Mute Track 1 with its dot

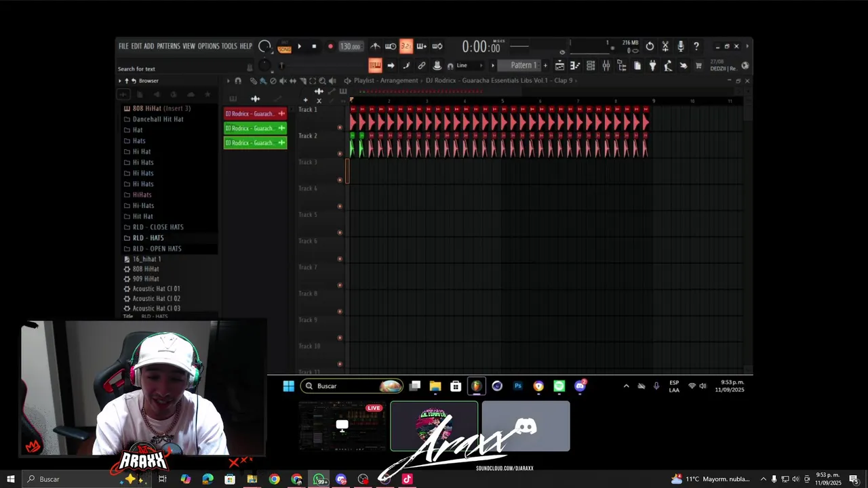(x=340, y=127)
